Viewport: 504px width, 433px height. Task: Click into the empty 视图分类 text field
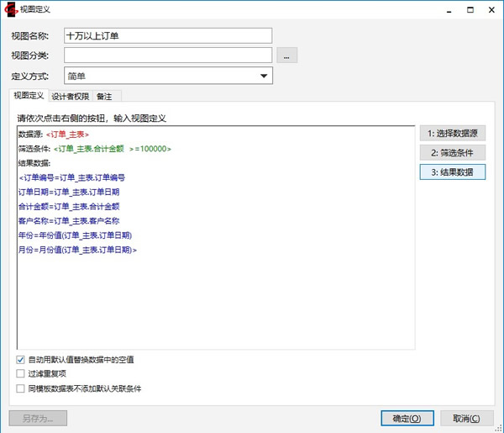click(x=168, y=55)
